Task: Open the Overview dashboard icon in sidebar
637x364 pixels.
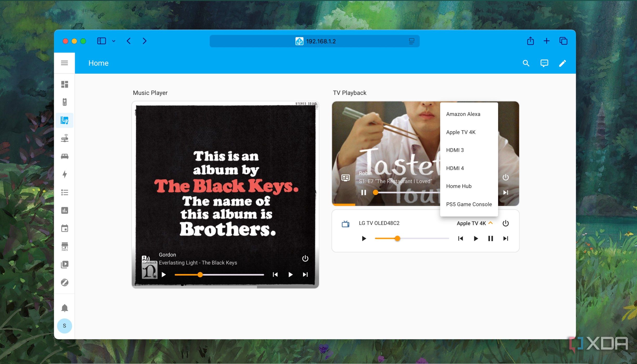Action: (65, 84)
